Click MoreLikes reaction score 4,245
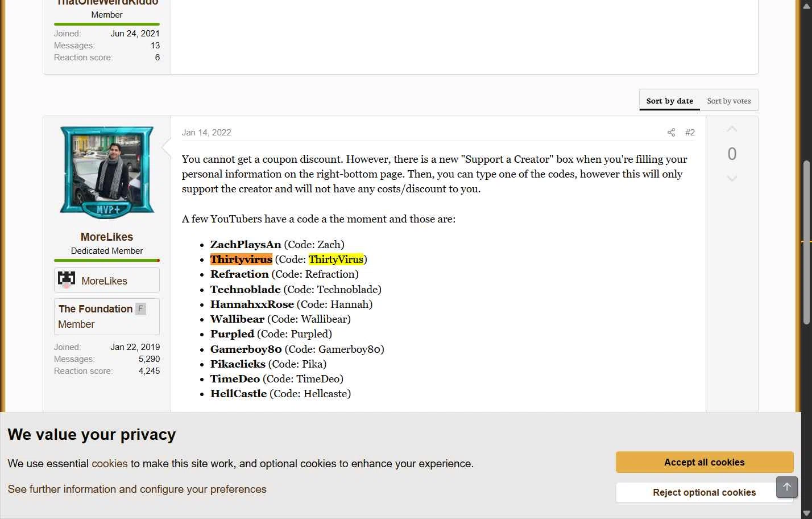The width and height of the screenshot is (812, 519). click(x=149, y=371)
